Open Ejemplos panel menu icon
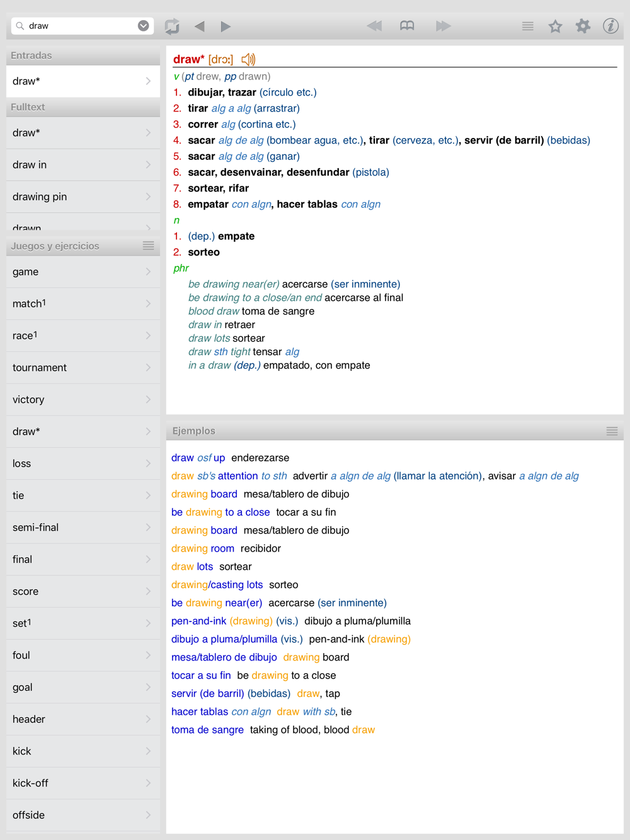 (612, 431)
